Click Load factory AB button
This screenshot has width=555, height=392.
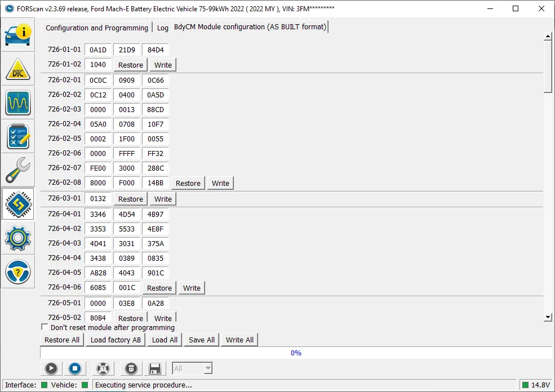coord(116,340)
